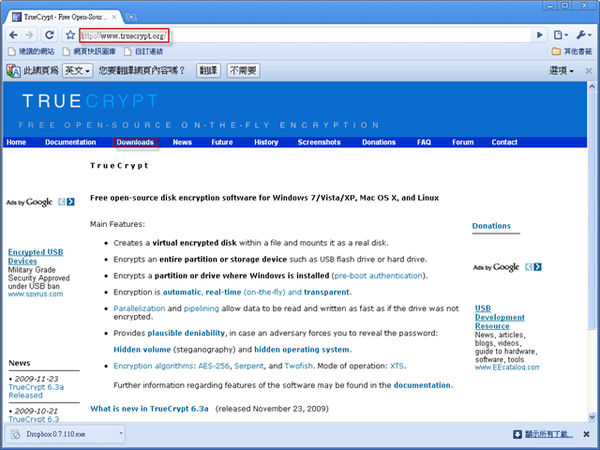
Task: Follow the Encryption algorithms link
Action: pos(153,366)
